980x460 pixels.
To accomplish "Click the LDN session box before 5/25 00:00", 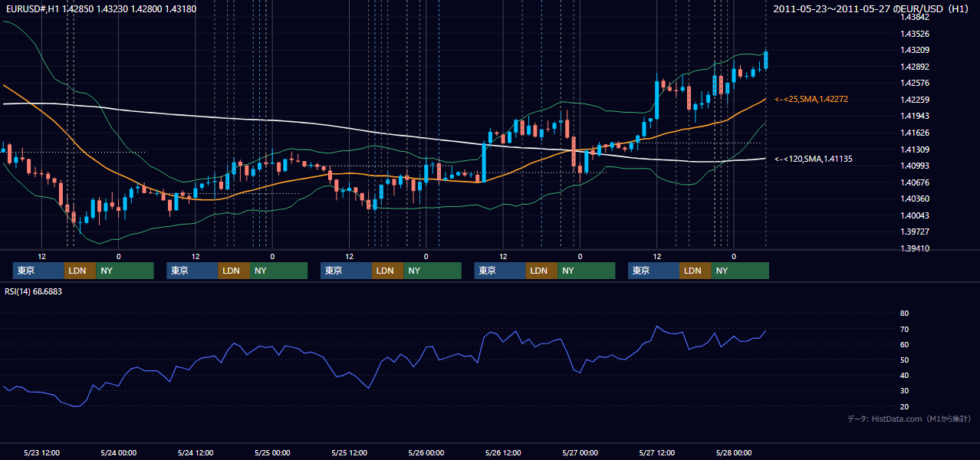I will 234,271.
